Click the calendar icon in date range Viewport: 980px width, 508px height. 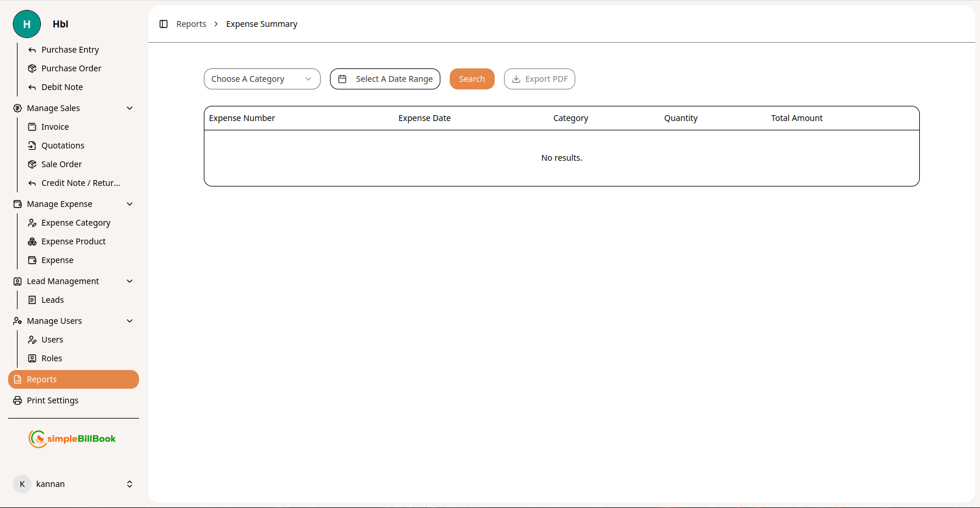[343, 79]
